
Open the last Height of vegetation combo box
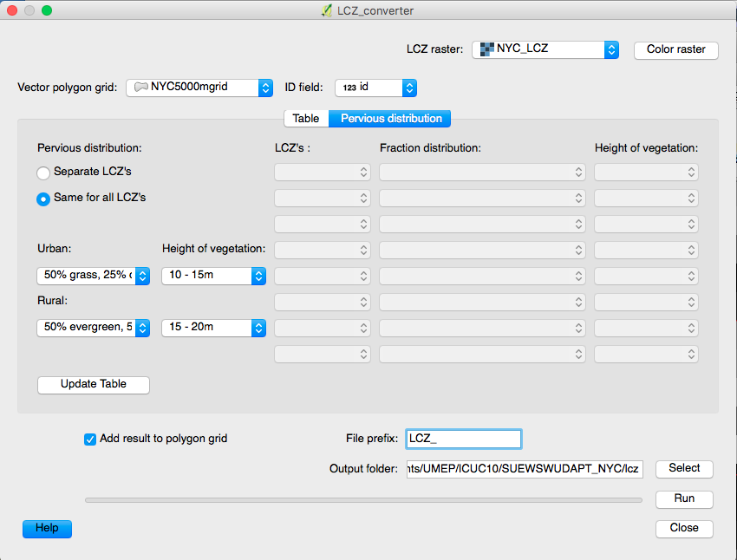pyautogui.click(x=646, y=355)
